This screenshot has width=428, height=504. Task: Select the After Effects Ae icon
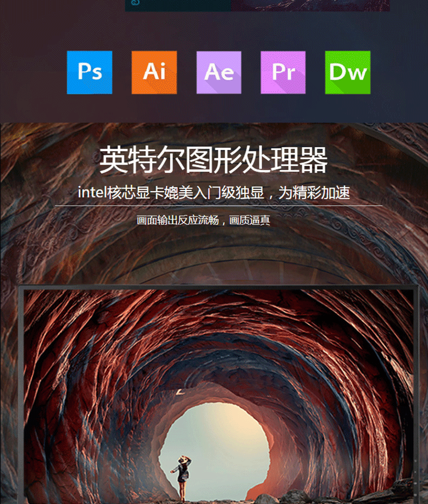pyautogui.click(x=219, y=73)
